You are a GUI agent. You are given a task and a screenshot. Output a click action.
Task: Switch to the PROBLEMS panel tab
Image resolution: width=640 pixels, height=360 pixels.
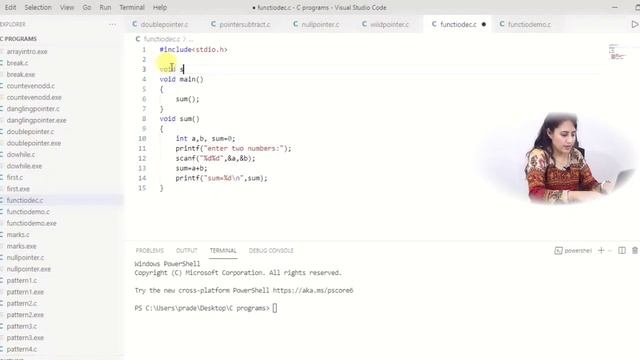click(149, 251)
